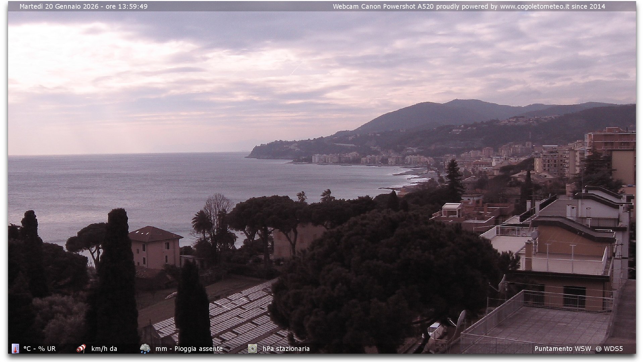
Task: Open the www.cogoletometeo.it link
Action: click(x=534, y=6)
